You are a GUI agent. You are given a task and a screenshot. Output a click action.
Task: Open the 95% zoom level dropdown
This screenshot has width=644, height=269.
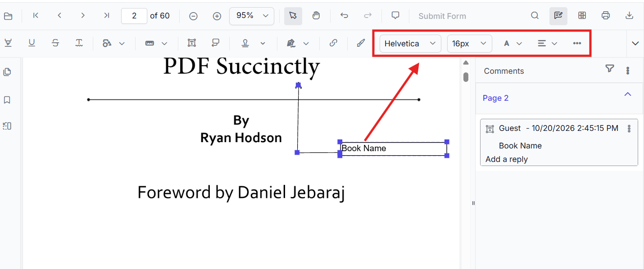point(252,16)
